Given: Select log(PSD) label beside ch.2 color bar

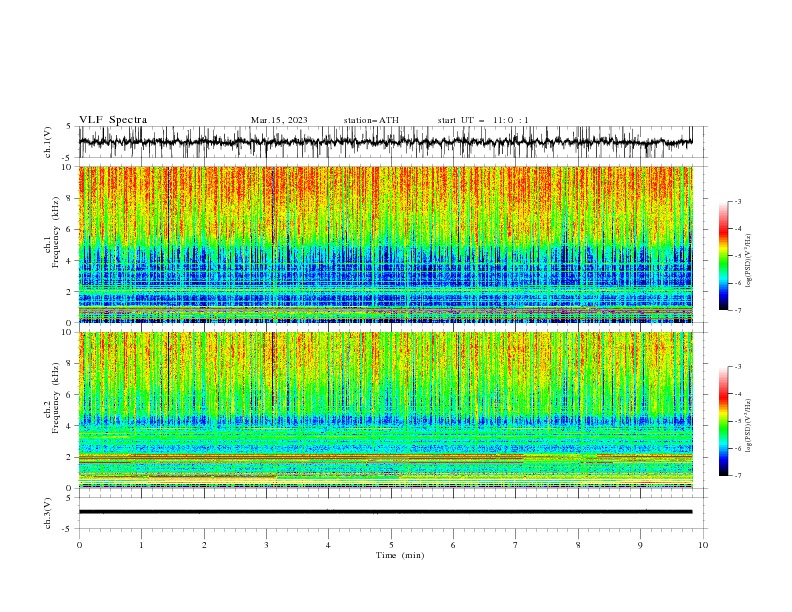Looking at the screenshot, I should [748, 425].
